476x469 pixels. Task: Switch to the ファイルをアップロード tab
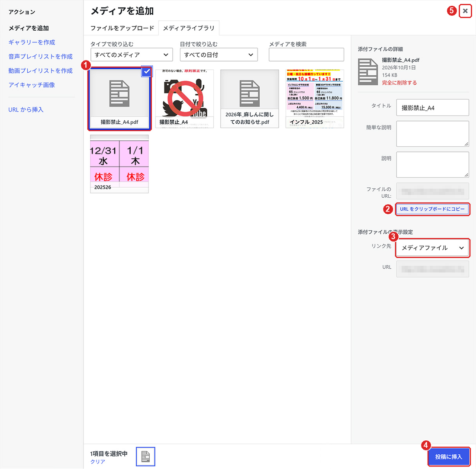(x=122, y=28)
